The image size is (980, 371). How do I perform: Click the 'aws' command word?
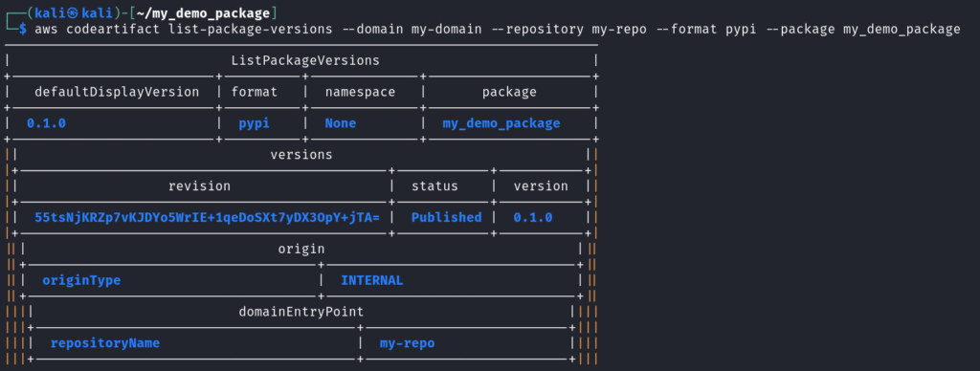pos(46,29)
